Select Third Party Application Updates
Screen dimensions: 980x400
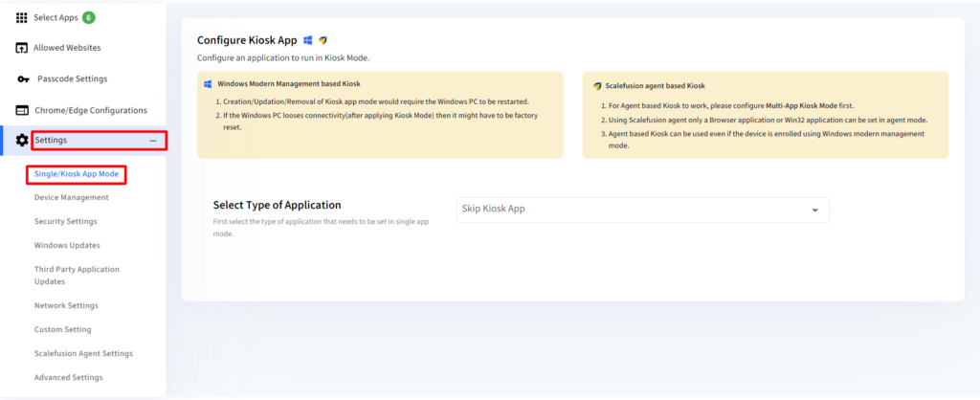coord(77,276)
